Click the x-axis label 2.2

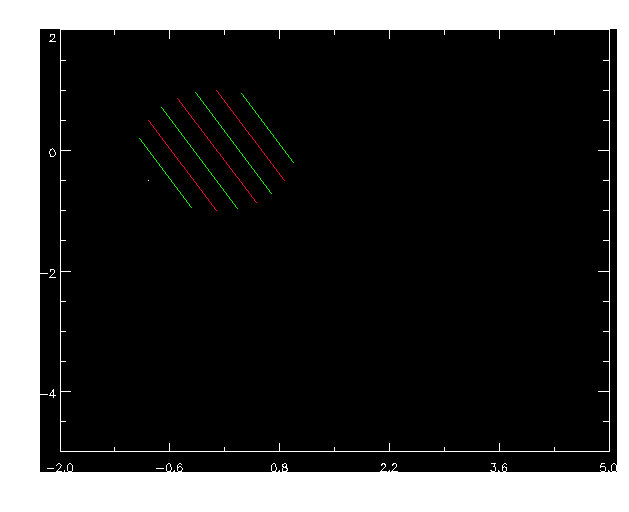[389, 467]
